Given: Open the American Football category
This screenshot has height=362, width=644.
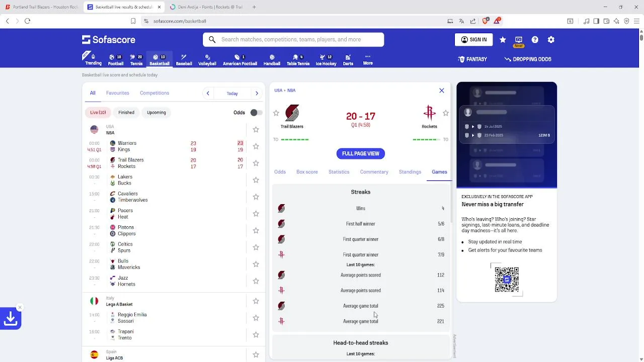Looking at the screenshot, I should point(240,59).
